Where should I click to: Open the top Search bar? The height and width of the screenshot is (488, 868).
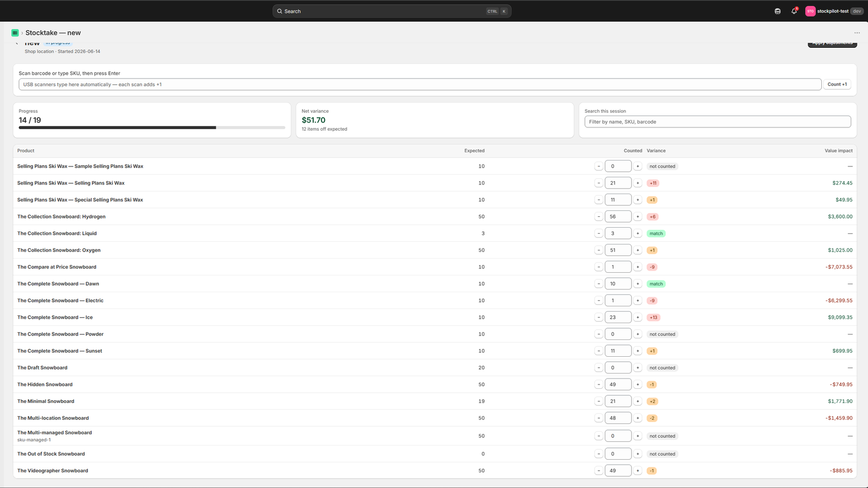coord(392,11)
